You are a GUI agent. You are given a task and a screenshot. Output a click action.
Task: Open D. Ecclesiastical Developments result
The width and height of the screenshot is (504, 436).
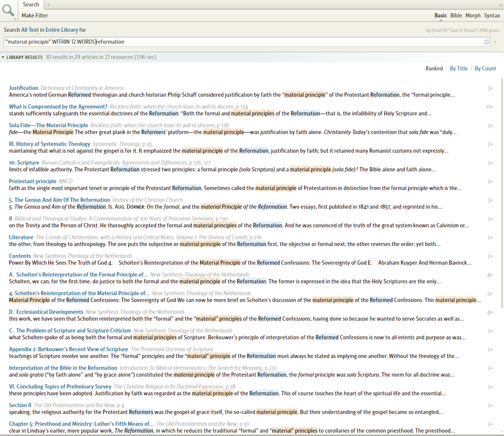click(x=46, y=312)
